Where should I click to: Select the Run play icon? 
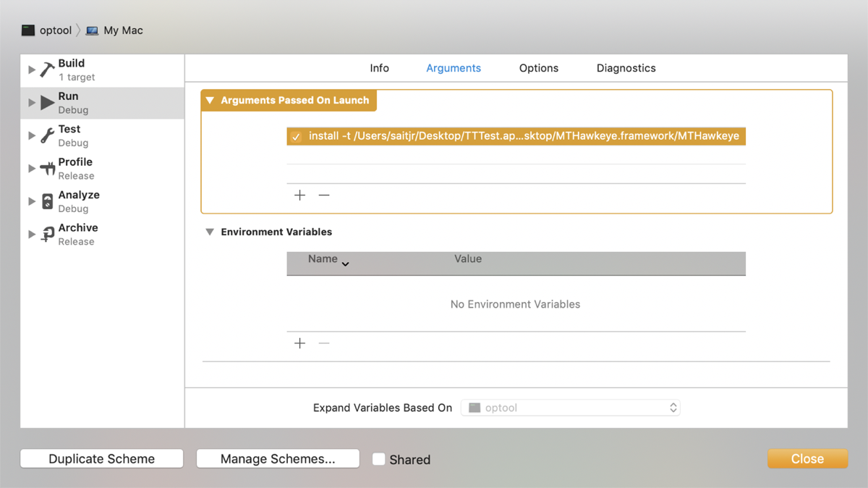(47, 103)
